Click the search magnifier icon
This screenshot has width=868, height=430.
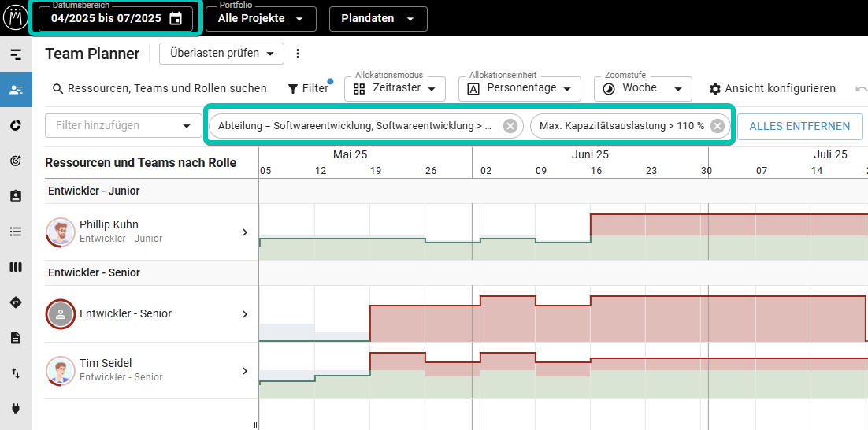(57, 88)
